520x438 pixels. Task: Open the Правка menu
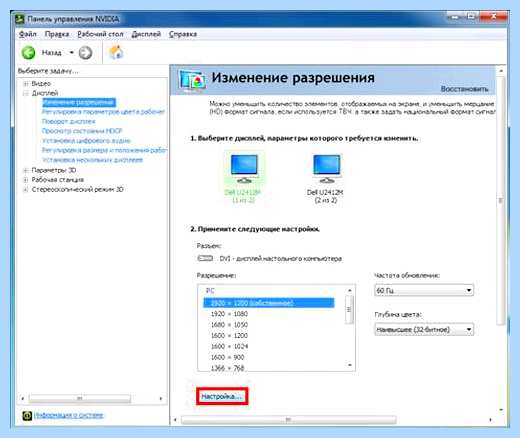pyautogui.click(x=57, y=34)
